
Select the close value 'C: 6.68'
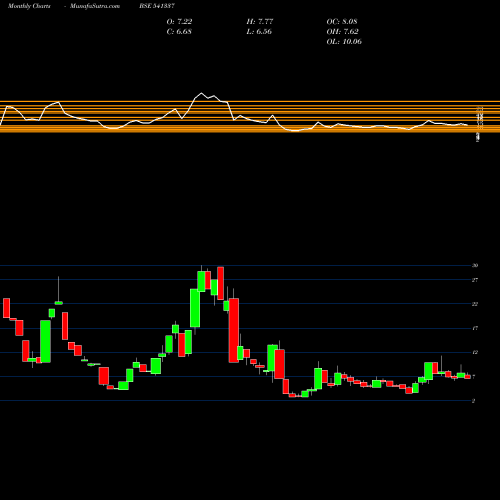[179, 31]
